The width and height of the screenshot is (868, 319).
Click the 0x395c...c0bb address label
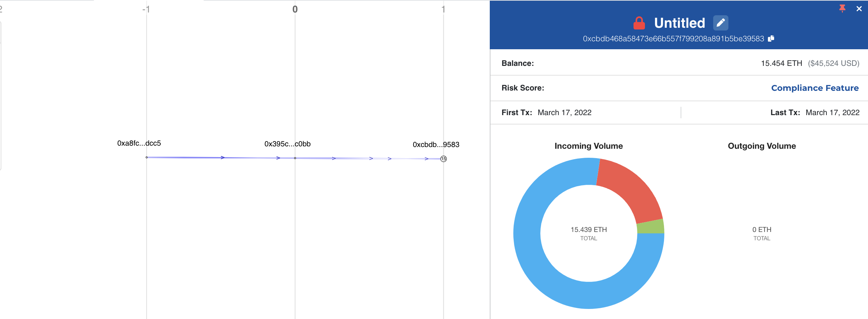(x=287, y=144)
